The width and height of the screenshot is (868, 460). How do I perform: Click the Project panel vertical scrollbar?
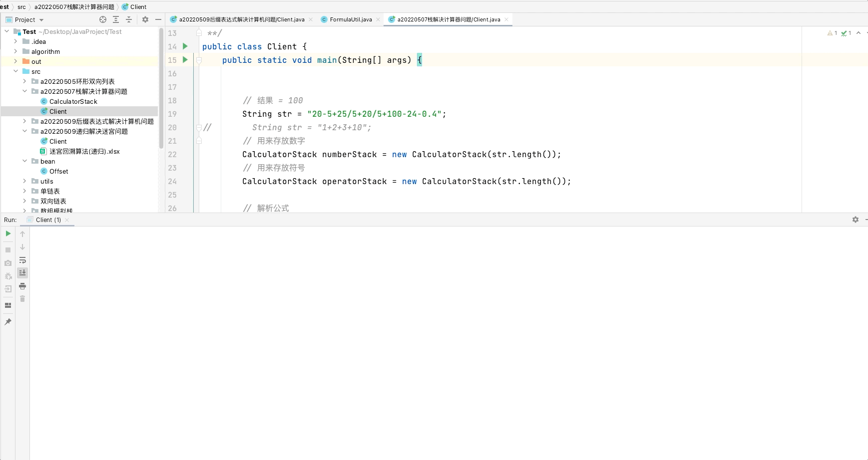161,88
